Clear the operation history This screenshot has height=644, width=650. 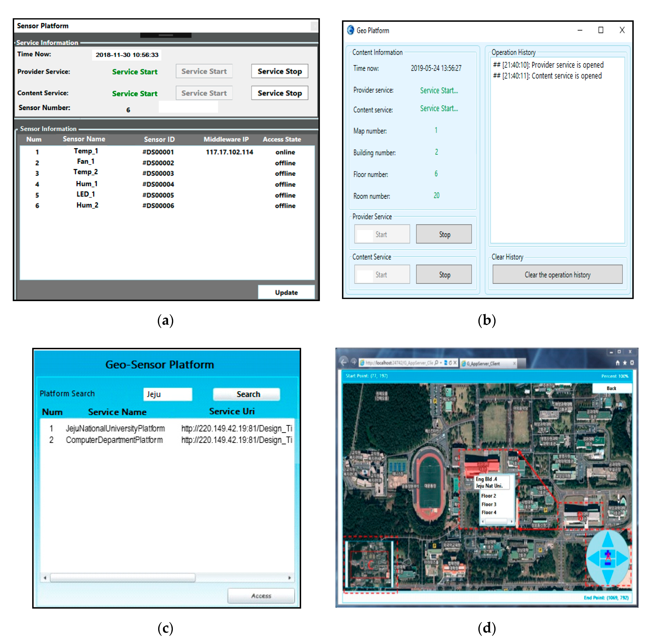557,275
